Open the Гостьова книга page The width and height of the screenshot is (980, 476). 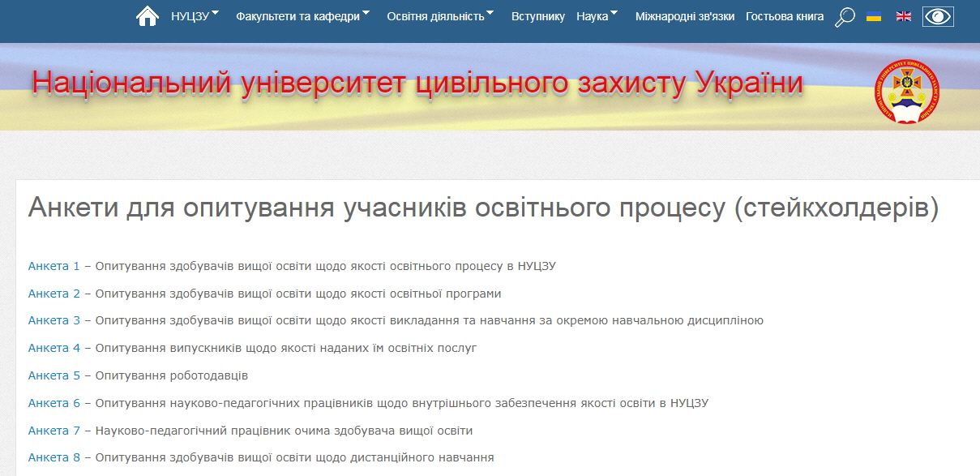pyautogui.click(x=784, y=16)
